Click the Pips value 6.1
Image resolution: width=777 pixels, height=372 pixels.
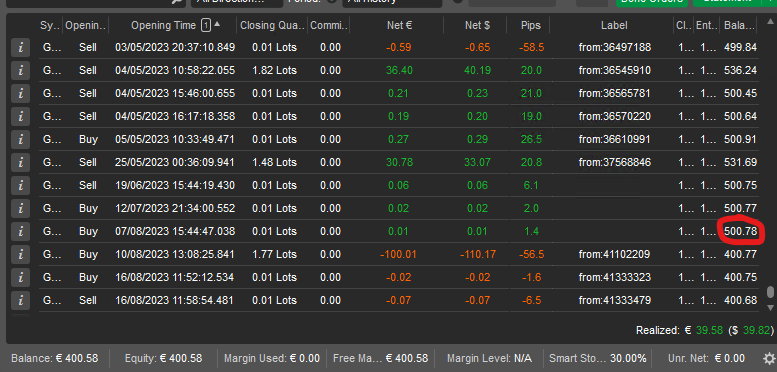(x=531, y=185)
